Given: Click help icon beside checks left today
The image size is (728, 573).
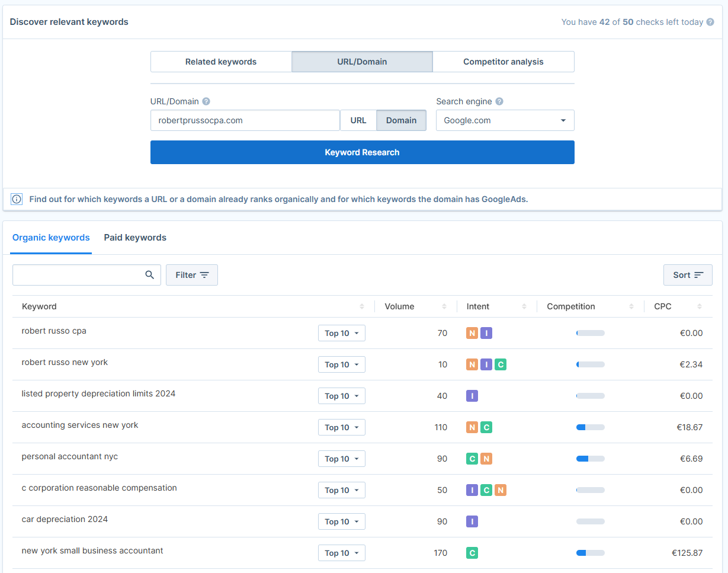Looking at the screenshot, I should click(x=710, y=23).
